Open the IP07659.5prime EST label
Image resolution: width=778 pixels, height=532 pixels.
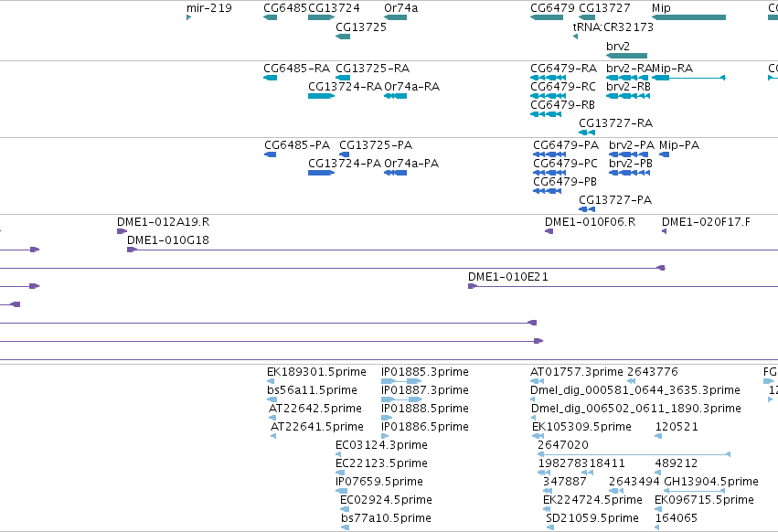click(379, 482)
